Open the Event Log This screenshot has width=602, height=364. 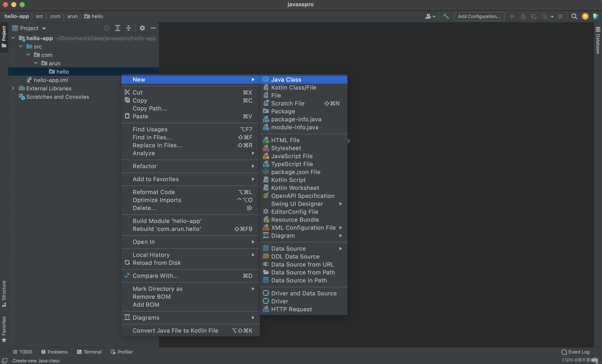[575, 352]
